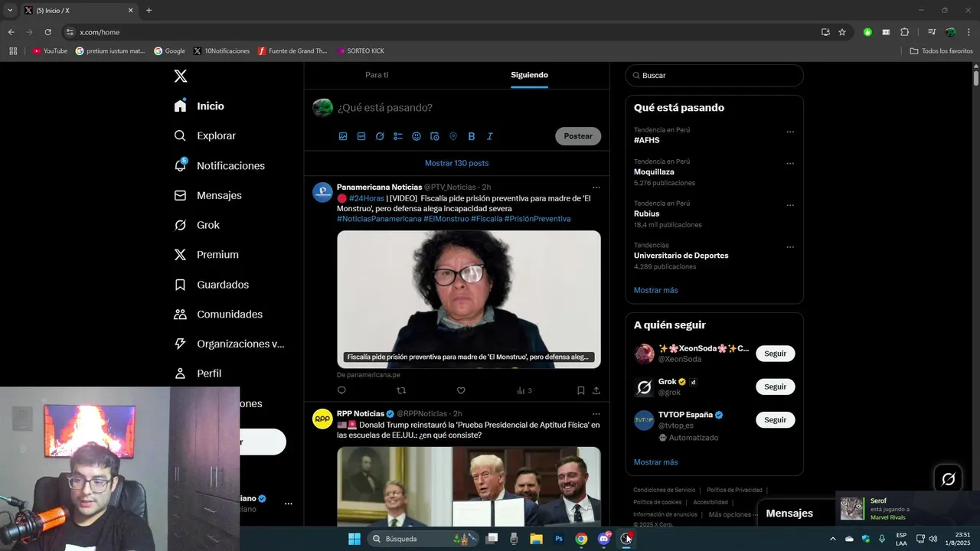The height and width of the screenshot is (551, 980).
Task: Open the #AFHS trending topic
Action: 647,140
